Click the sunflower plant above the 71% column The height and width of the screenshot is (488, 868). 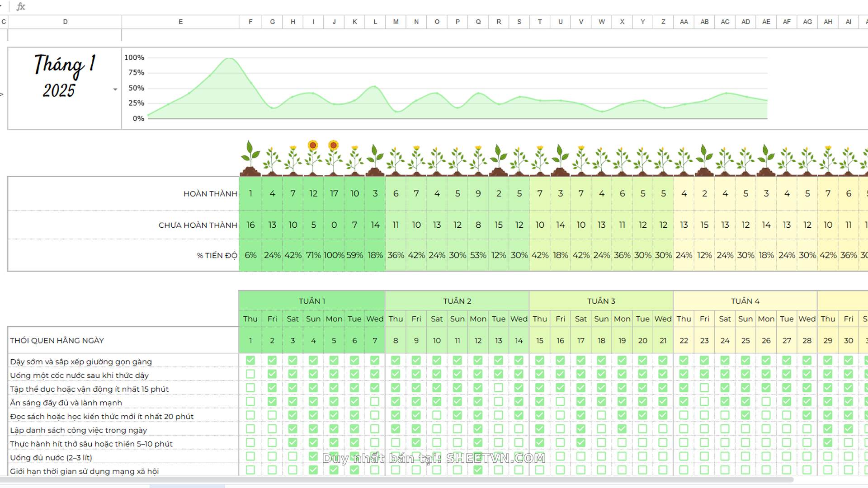coord(313,157)
